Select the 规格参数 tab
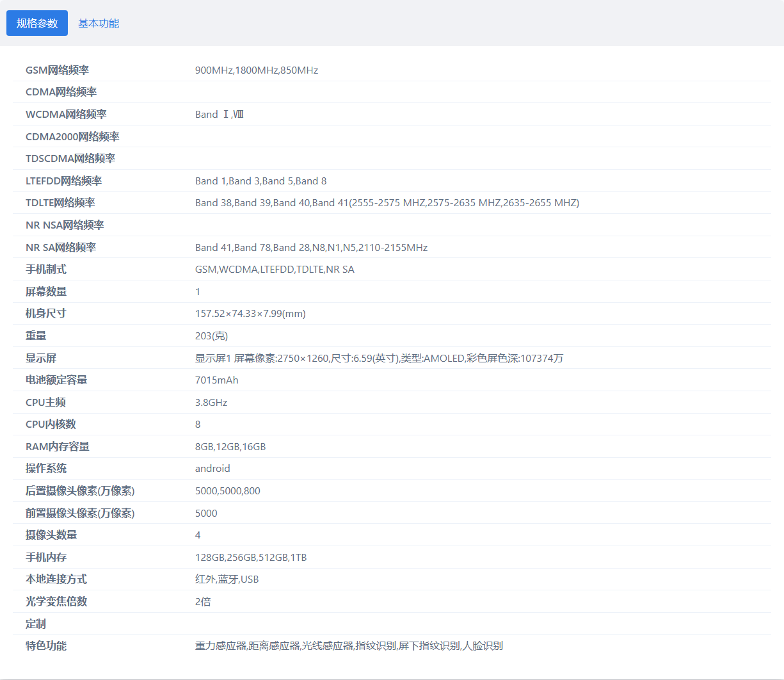This screenshot has width=784, height=680. click(x=37, y=23)
